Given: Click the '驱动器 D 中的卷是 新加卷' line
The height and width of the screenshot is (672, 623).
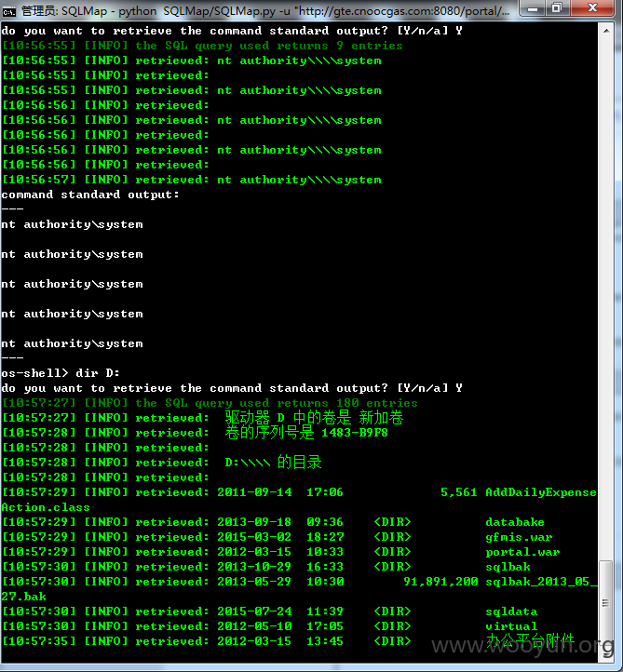Looking at the screenshot, I should click(x=314, y=417).
